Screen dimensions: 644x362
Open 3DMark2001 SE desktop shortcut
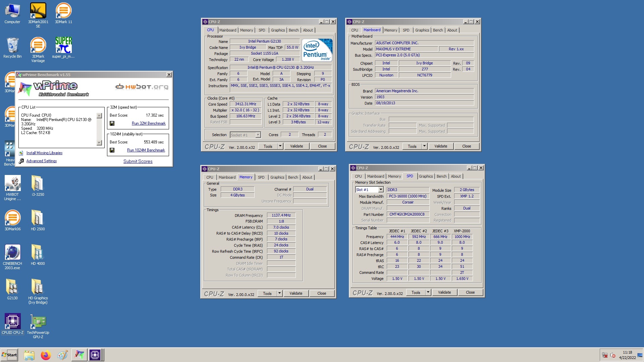click(x=38, y=15)
